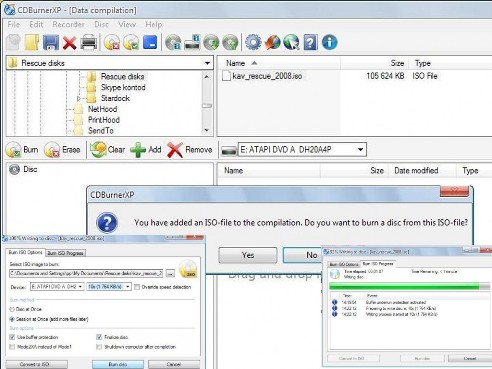Viewport: 492px width, 369px height.
Task: Open the Edit menu
Action: coord(36,24)
